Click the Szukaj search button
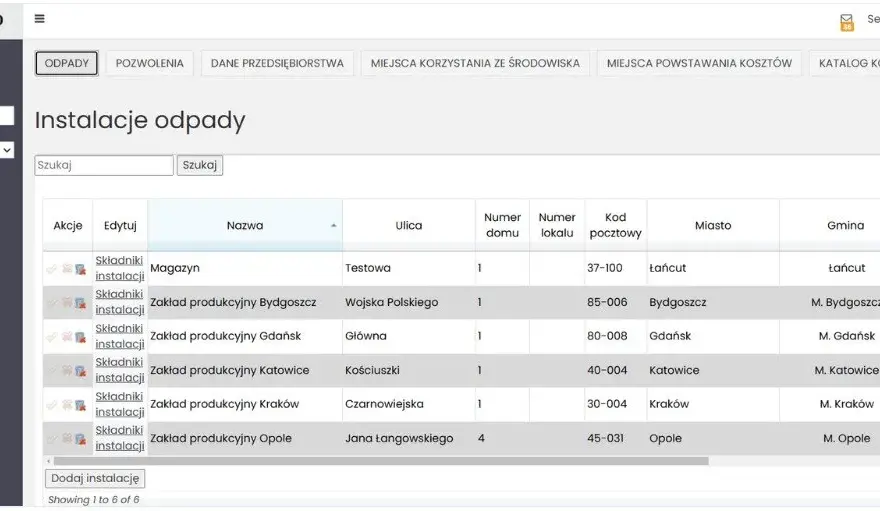880x511 pixels. coord(200,165)
